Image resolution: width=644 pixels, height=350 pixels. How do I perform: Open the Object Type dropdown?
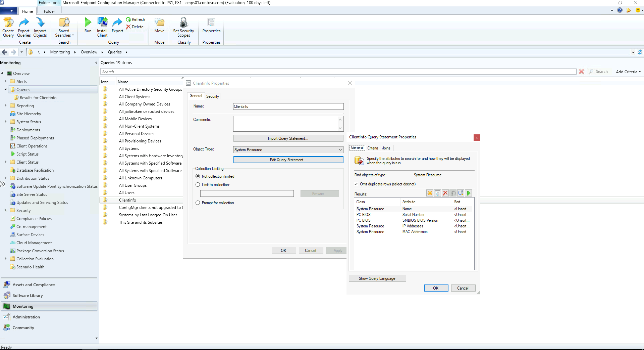[340, 149]
